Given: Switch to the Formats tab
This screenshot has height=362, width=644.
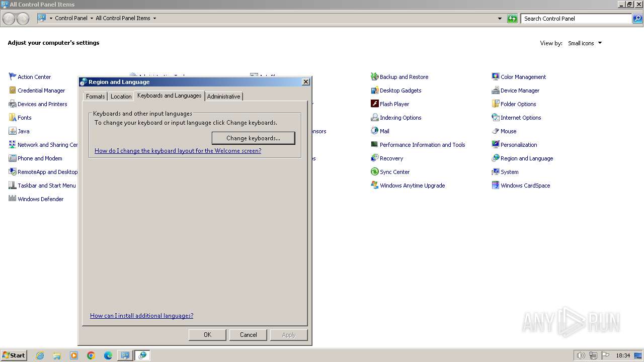Looking at the screenshot, I should [95, 97].
